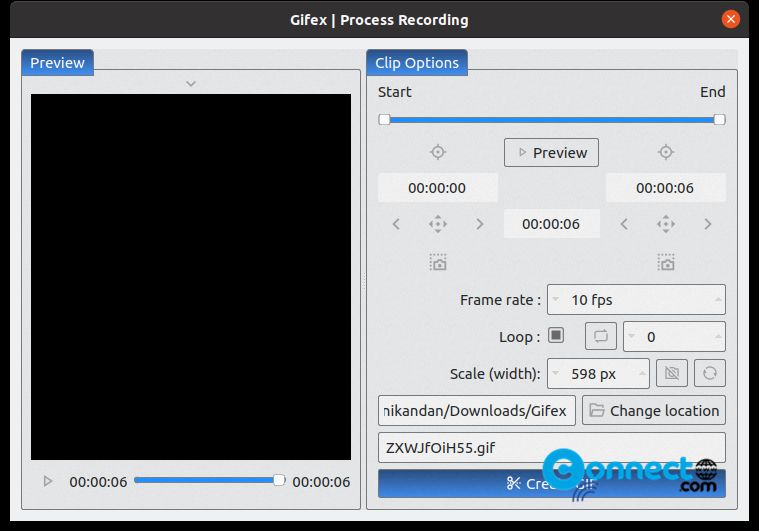The width and height of the screenshot is (759, 531).
Task: Step the End time forward with the right arrow
Action: [708, 224]
